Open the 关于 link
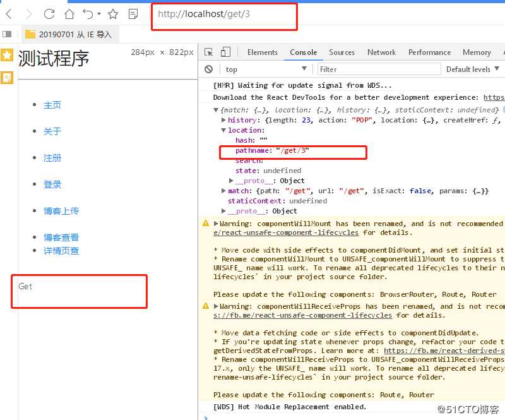This screenshot has height=420, width=505. [52, 131]
